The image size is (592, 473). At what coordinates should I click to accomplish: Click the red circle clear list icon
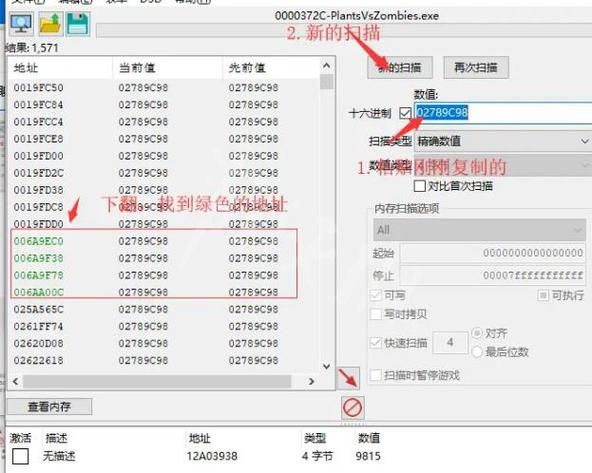353,408
